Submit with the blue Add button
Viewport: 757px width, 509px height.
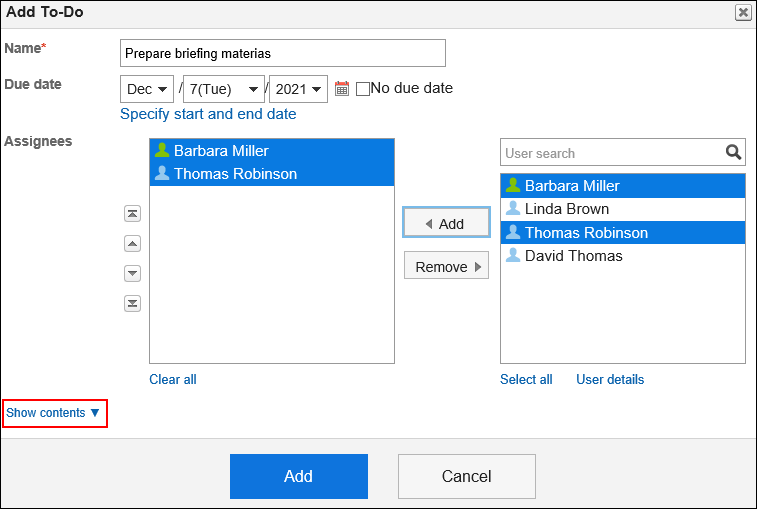(299, 476)
